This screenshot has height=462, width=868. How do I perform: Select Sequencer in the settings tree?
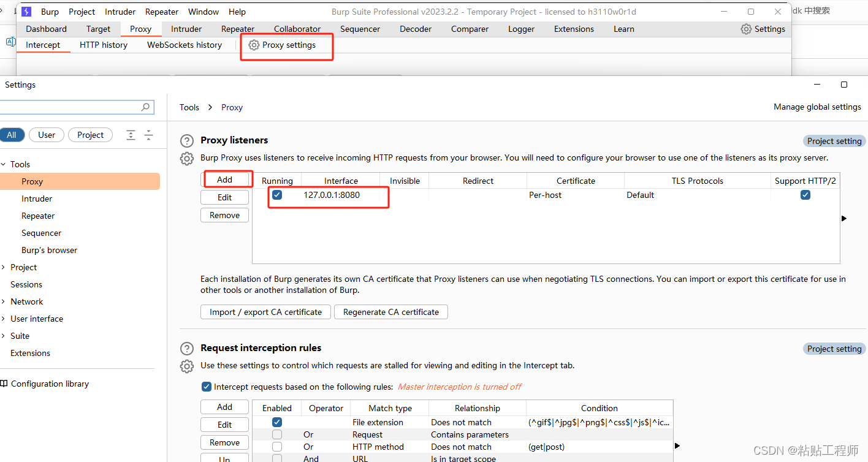point(42,233)
